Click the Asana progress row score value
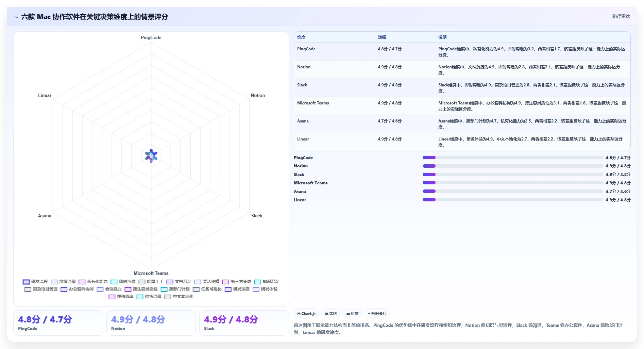 [x=618, y=192]
